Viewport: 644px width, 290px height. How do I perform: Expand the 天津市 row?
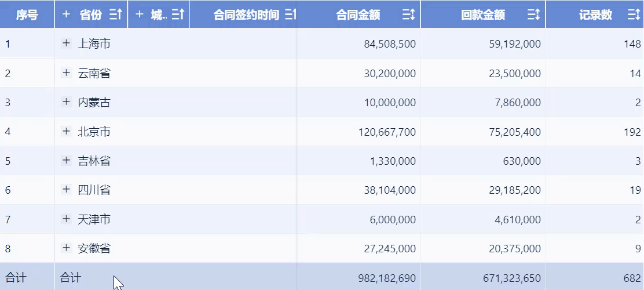tap(66, 219)
